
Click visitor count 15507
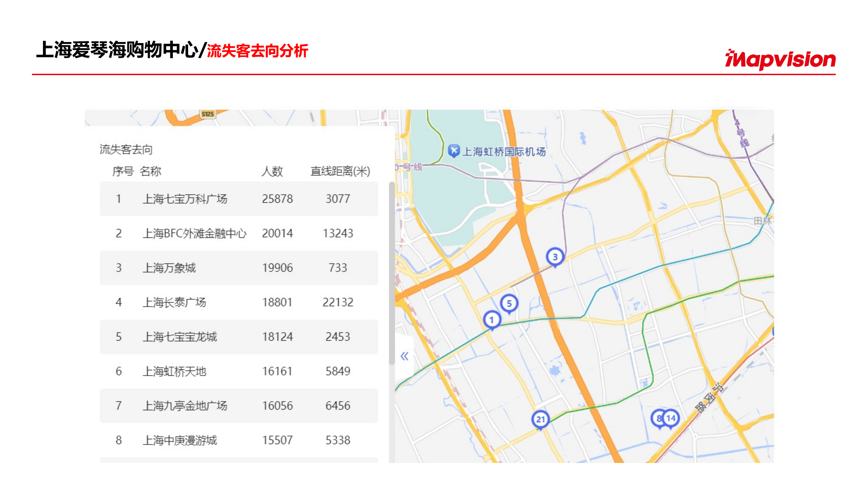pos(277,440)
